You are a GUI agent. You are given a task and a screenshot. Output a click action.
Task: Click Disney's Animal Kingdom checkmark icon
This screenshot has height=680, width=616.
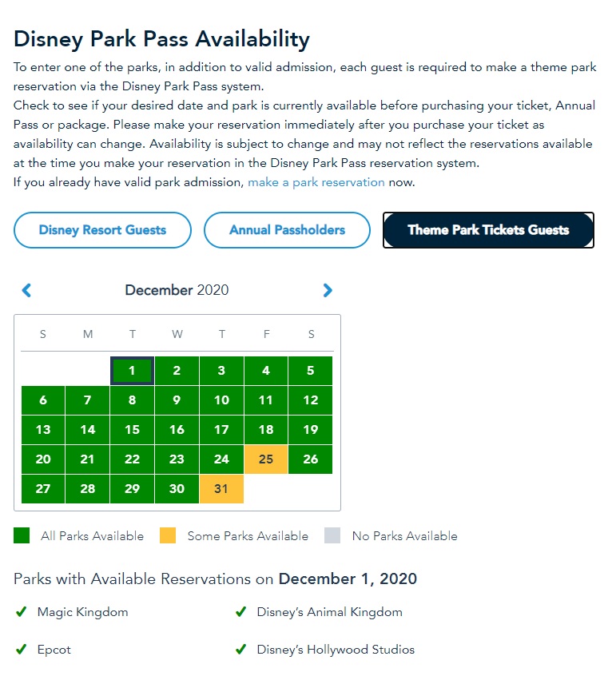(x=240, y=612)
